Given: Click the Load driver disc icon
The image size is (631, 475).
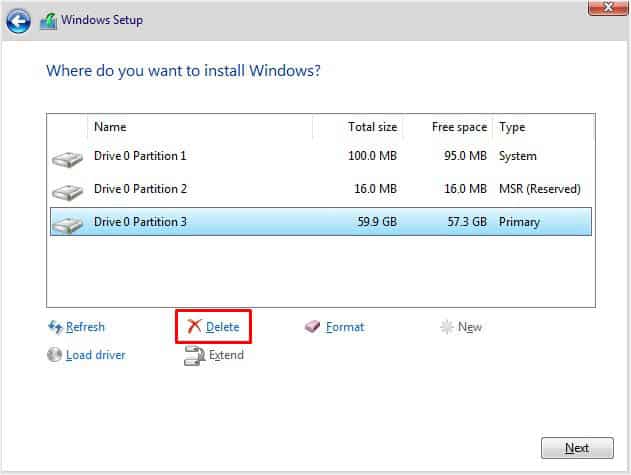Looking at the screenshot, I should [54, 355].
